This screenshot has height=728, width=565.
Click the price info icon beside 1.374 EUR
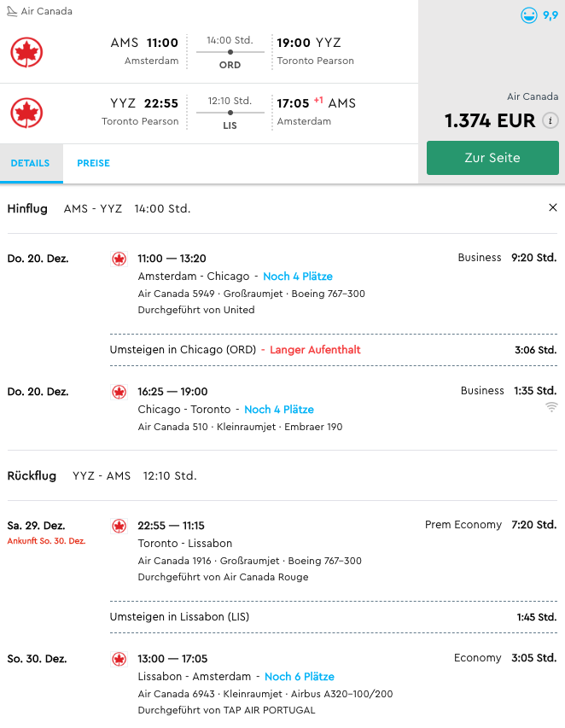click(550, 120)
